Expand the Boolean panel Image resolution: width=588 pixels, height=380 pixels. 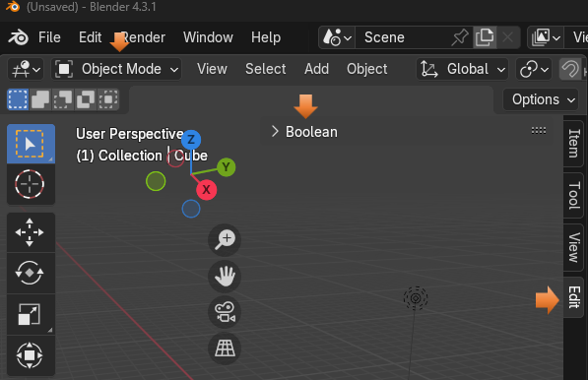coord(304,132)
